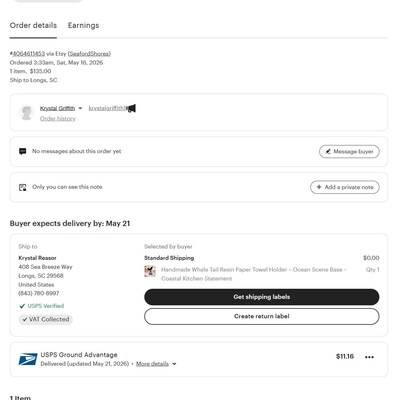Viewport: 400px width, 400px height.
Task: Click the USPS eagle logo
Action: click(28, 359)
